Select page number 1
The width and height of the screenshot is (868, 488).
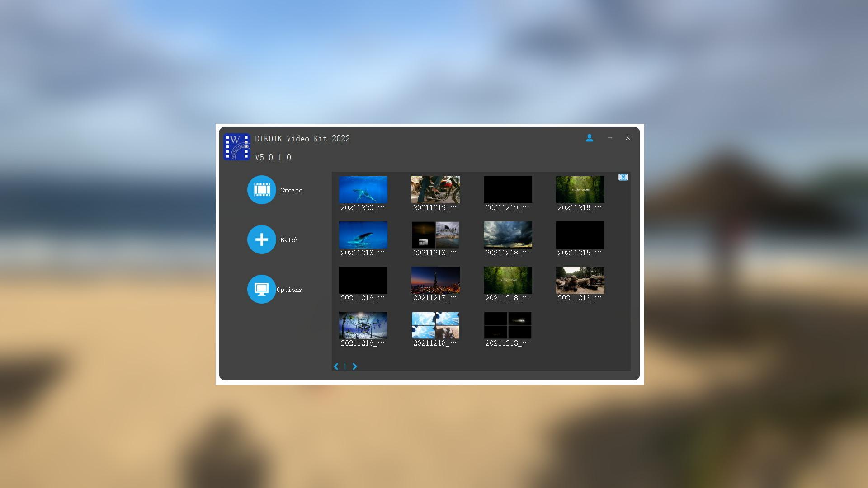(x=345, y=366)
